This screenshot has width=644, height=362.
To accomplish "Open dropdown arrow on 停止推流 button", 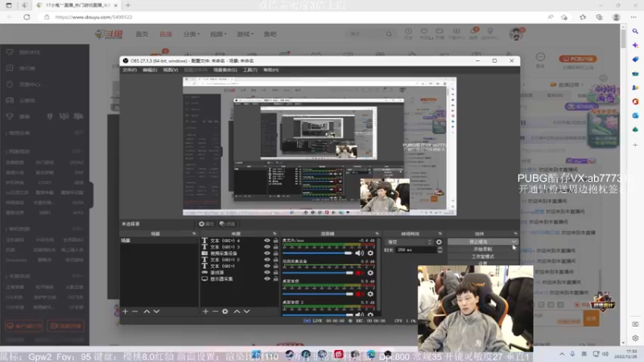I will click(514, 242).
